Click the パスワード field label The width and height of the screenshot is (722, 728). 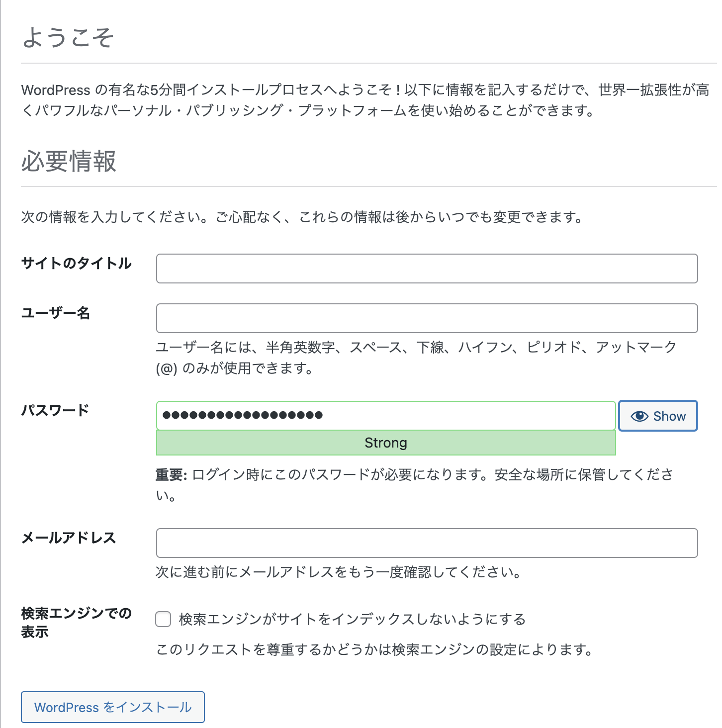(x=55, y=410)
